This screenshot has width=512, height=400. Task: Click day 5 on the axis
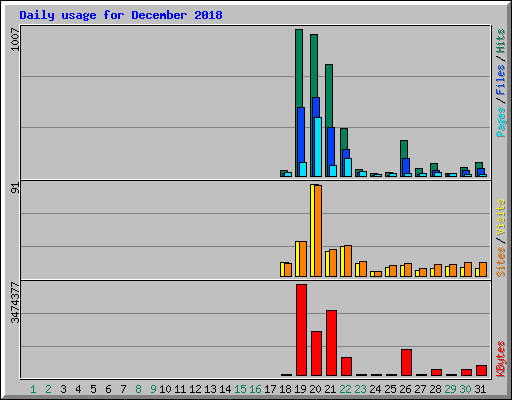(93, 389)
